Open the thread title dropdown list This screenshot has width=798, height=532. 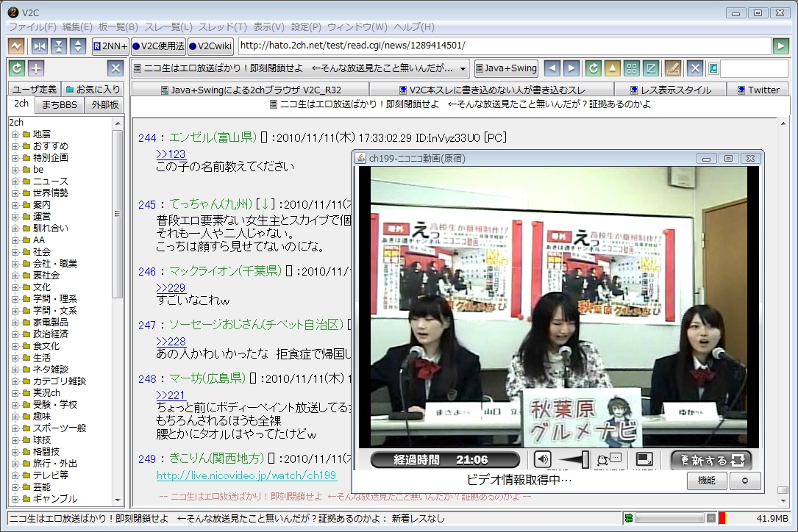pyautogui.click(x=463, y=68)
